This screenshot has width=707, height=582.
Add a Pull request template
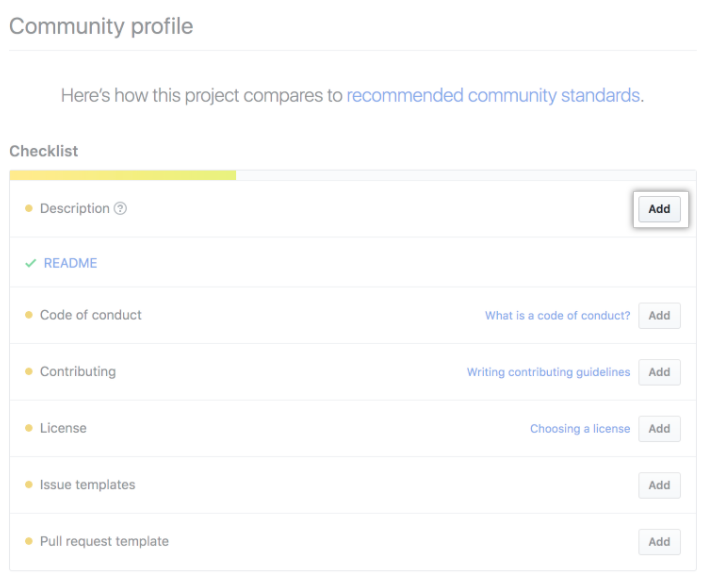click(659, 542)
